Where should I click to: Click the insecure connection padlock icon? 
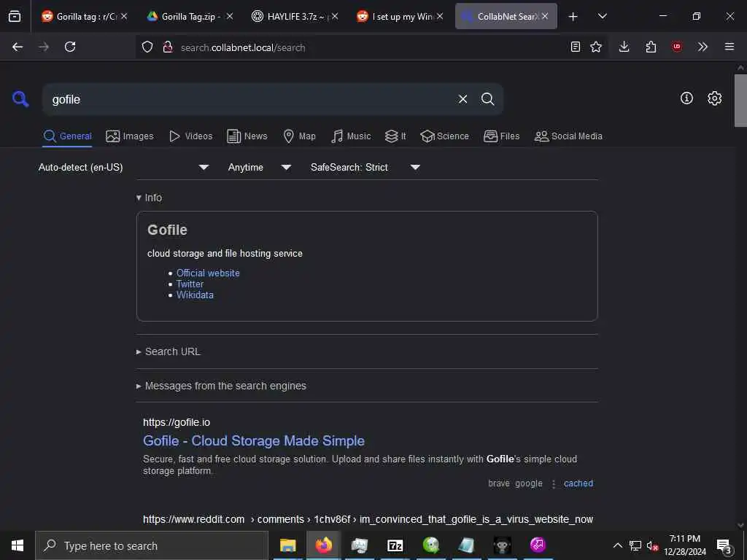click(x=168, y=47)
